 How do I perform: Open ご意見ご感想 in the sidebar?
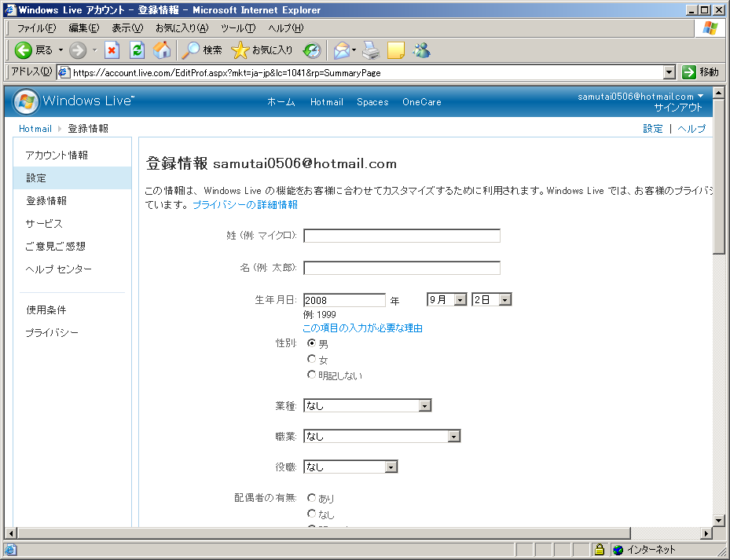coord(56,247)
